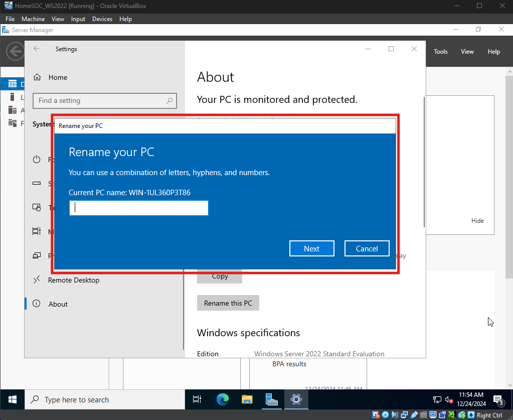Open the VirtualBox Machine menu
The width and height of the screenshot is (513, 420).
click(33, 19)
